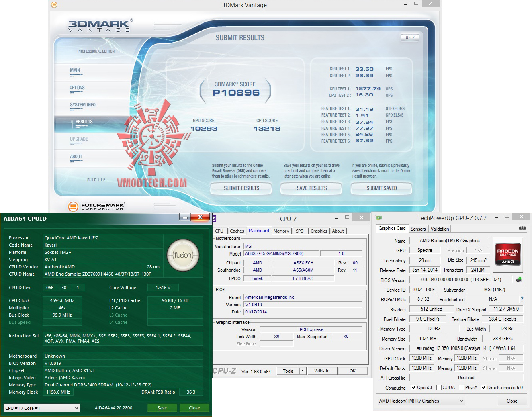Switch to the Sensors tab in GPU-Z
532x417 pixels.
418,229
